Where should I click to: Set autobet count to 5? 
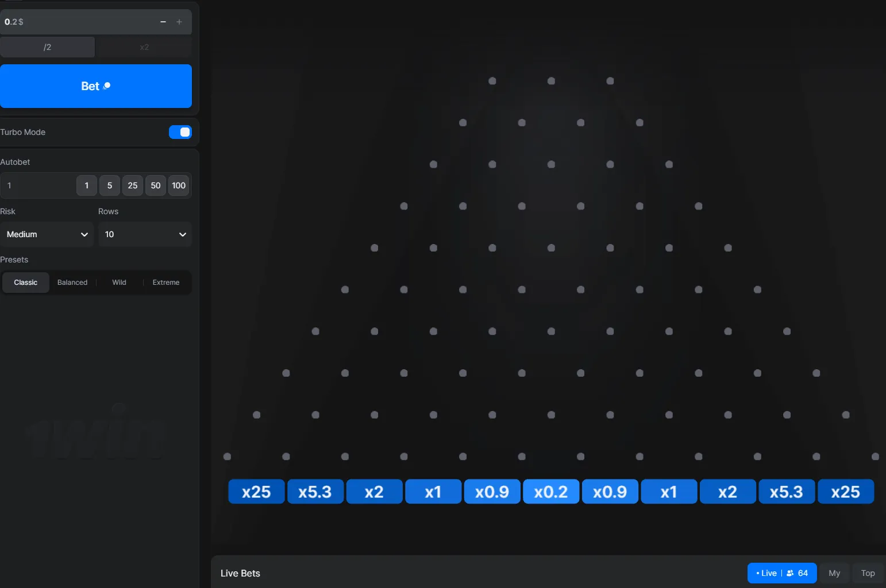click(x=110, y=185)
